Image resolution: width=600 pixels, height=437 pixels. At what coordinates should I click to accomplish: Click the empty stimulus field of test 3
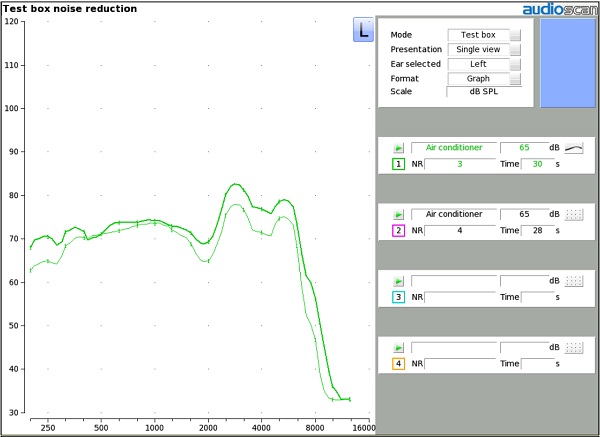(x=454, y=281)
